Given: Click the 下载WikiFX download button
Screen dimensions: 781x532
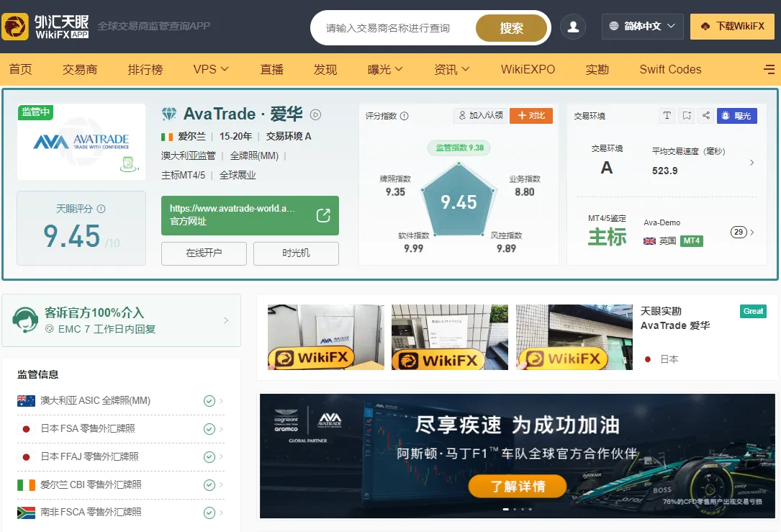Looking at the screenshot, I should pyautogui.click(x=732, y=27).
